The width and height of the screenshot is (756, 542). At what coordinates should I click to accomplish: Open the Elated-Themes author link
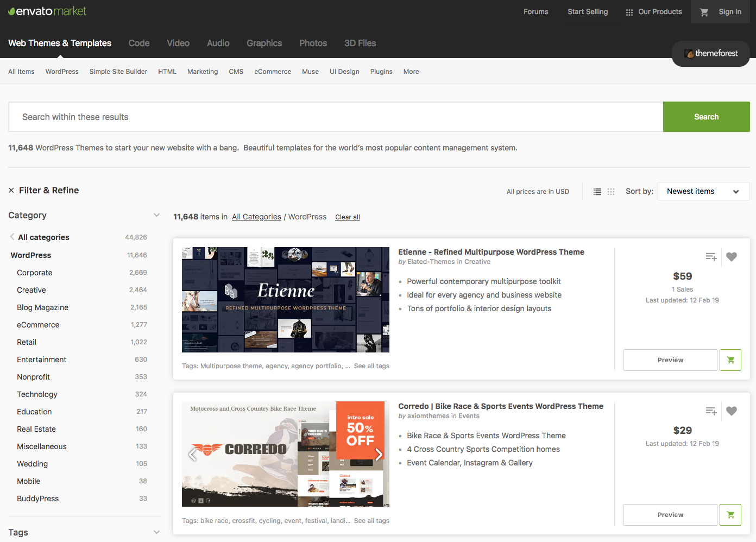click(431, 262)
